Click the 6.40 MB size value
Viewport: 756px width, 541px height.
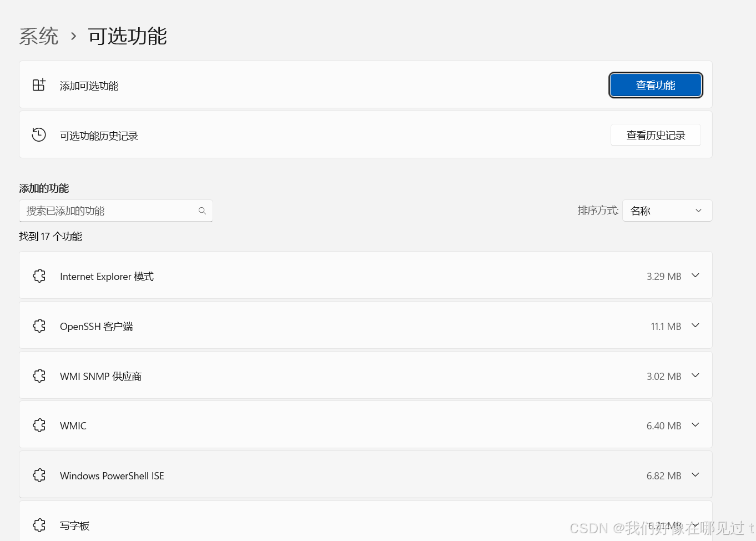pos(664,425)
